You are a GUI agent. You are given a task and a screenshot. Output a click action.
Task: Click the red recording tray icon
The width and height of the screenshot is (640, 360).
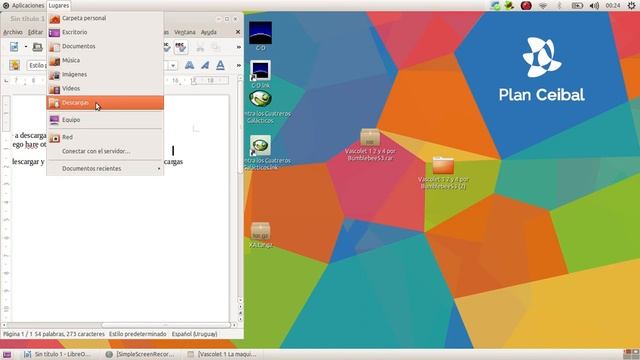(526, 6)
